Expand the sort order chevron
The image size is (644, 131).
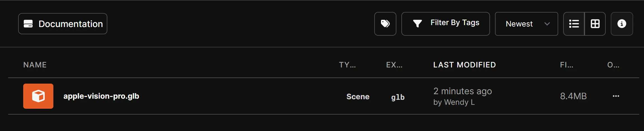(547, 24)
